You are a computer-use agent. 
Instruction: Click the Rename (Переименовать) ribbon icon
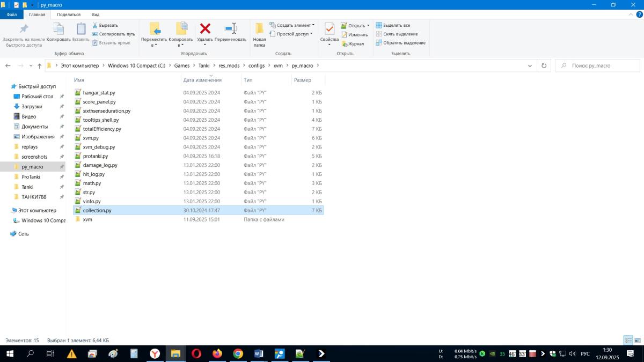pos(230,29)
